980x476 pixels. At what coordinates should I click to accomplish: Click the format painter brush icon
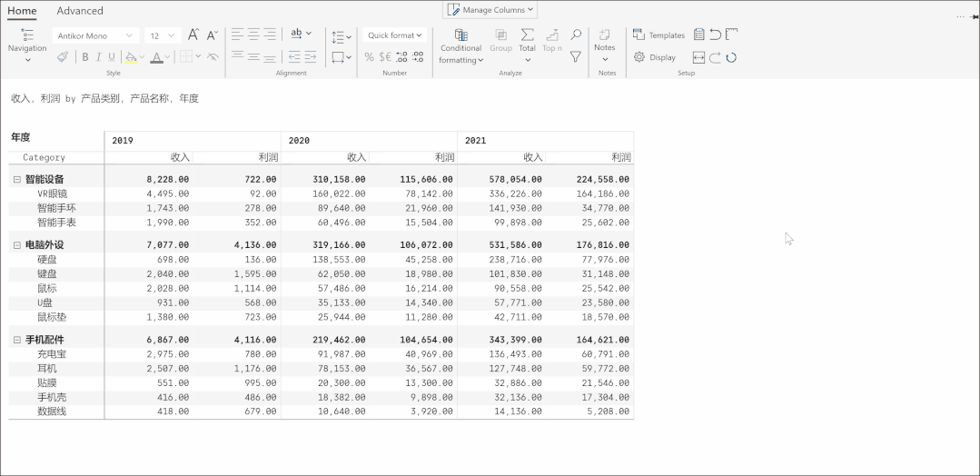tap(63, 57)
